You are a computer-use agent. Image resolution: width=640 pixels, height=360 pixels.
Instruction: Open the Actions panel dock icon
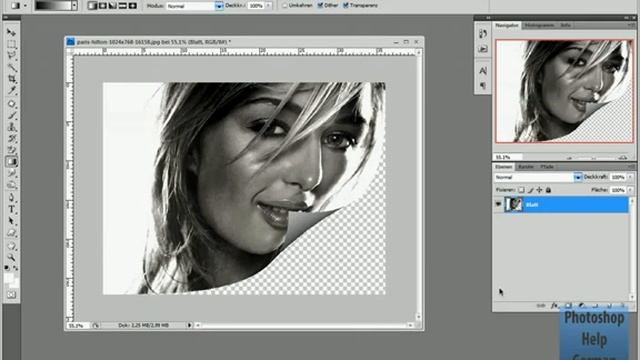[483, 49]
